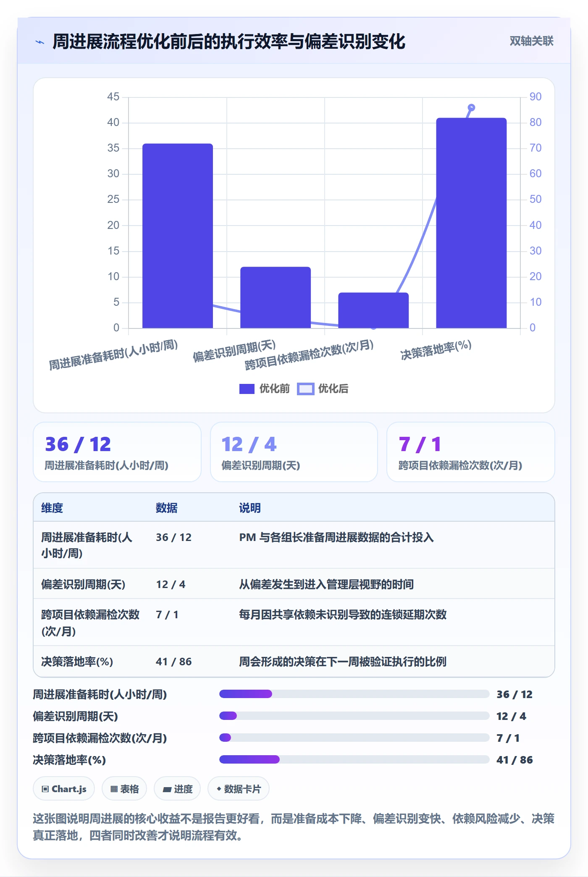Click the 周进展准备耗时 progress bar
This screenshot has width=588, height=877.
[354, 694]
